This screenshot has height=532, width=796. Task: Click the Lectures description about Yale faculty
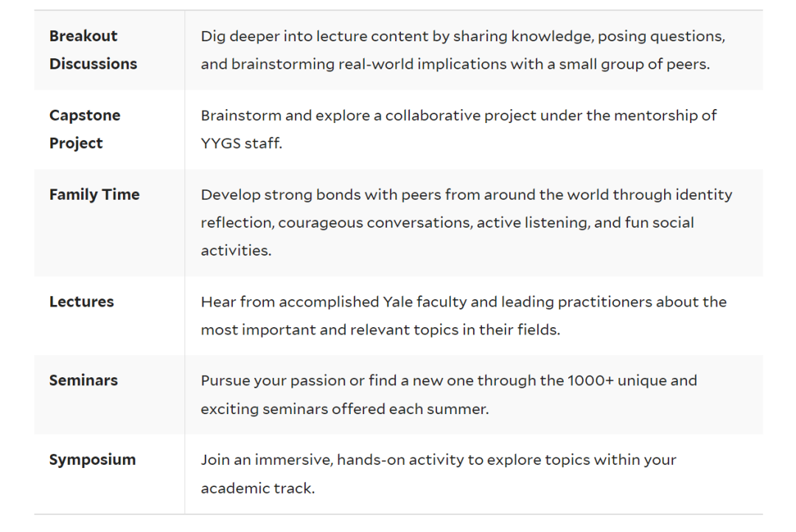pos(464,315)
